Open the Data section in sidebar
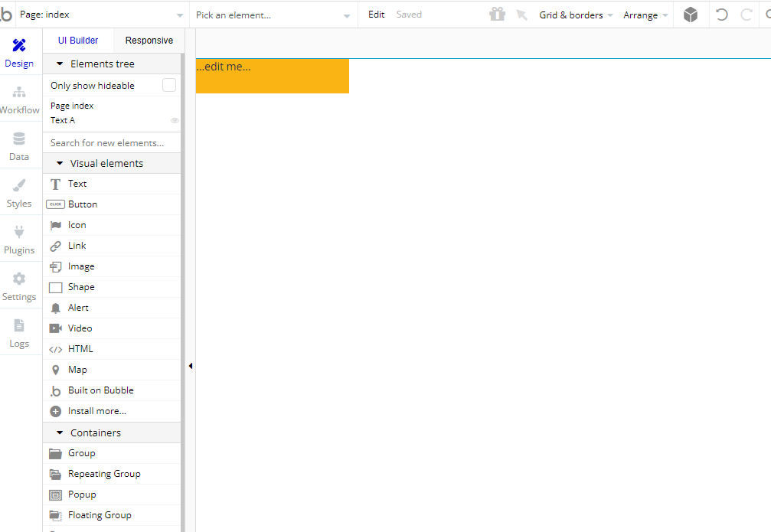This screenshot has width=771, height=532. (19, 146)
